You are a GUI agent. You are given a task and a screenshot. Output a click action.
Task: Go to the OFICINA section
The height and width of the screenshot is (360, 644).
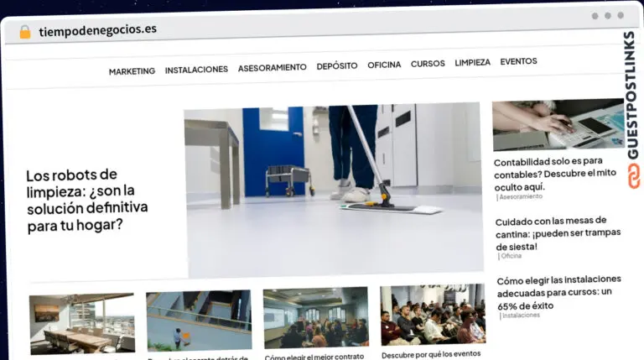[x=384, y=65]
